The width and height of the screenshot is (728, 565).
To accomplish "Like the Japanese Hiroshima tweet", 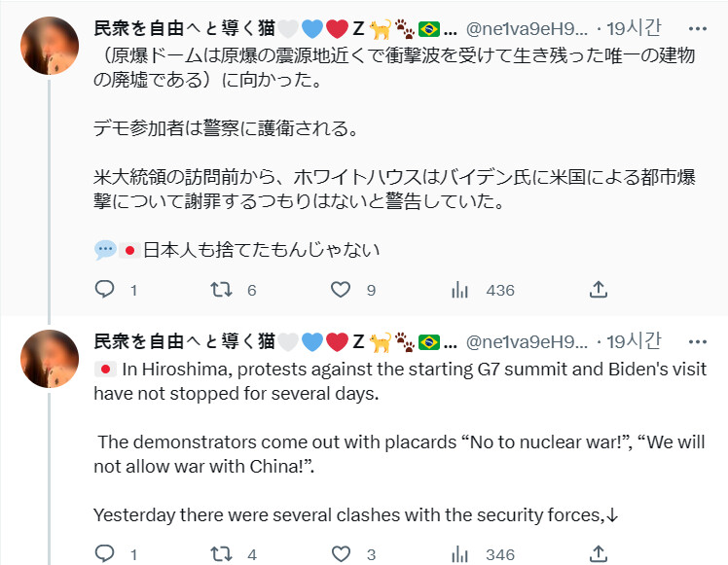I will pos(340,290).
